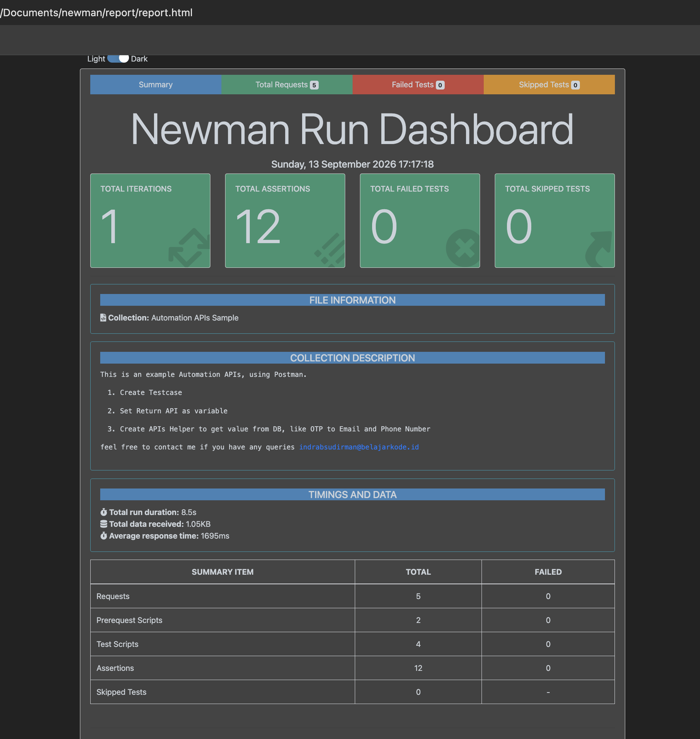700x739 pixels.
Task: Click the Assertions total value 12 in table
Action: pyautogui.click(x=418, y=668)
